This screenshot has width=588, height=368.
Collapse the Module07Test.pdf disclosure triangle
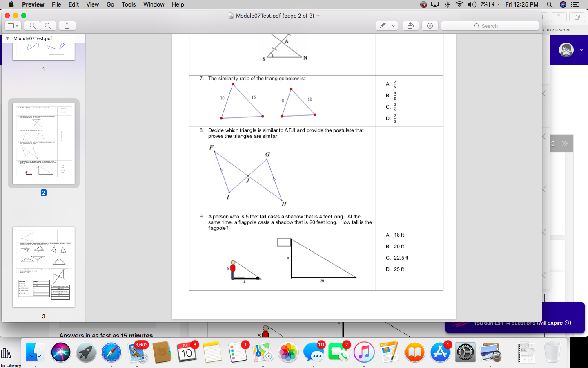pyautogui.click(x=7, y=38)
